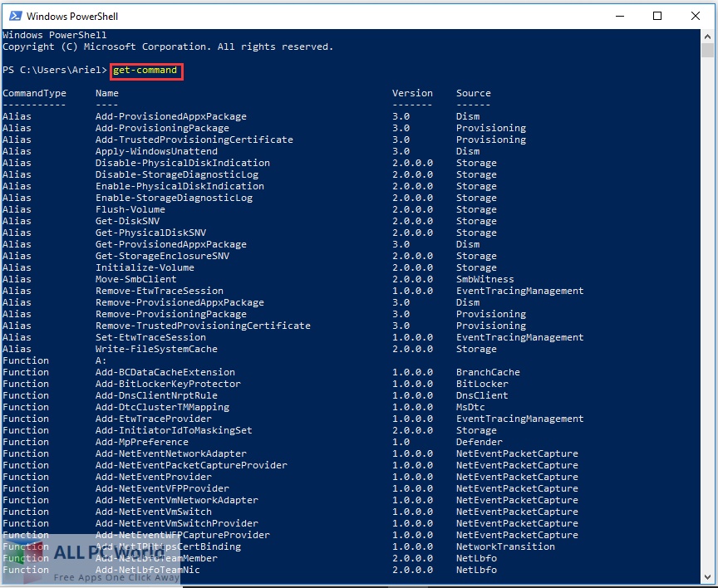Click the 'BitLocker' source value
The height and width of the screenshot is (588, 718).
coord(482,384)
